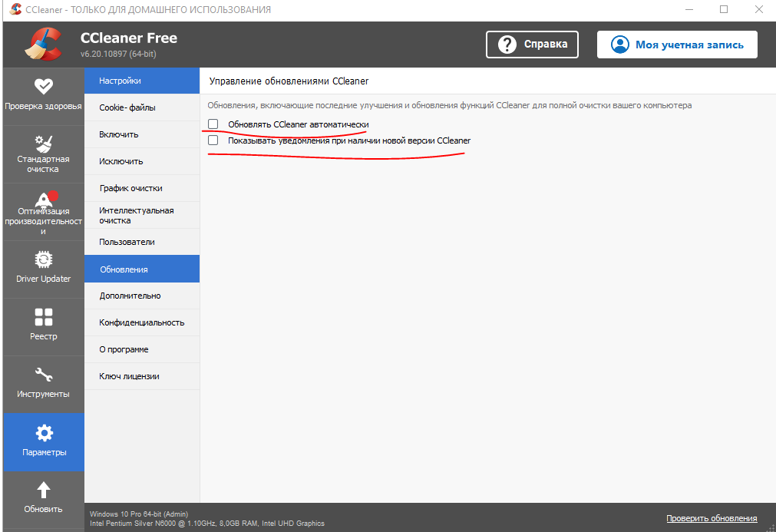Click the Обновить upward arrow icon

[44, 490]
